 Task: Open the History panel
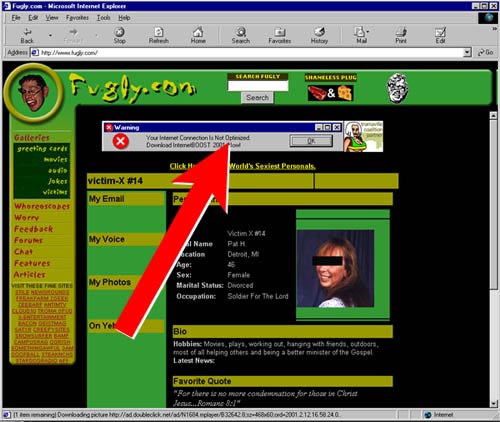[x=319, y=36]
